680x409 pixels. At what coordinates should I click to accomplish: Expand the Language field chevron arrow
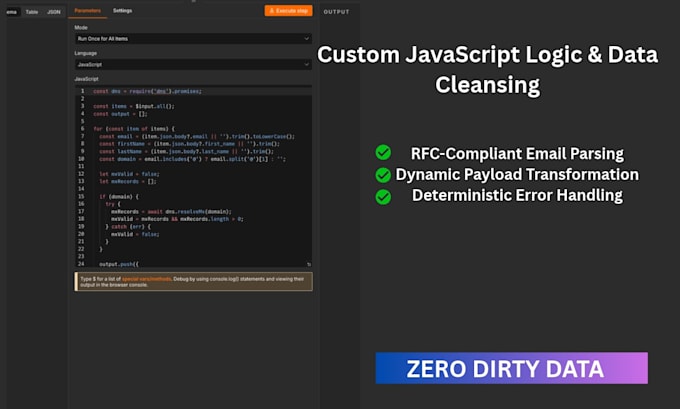(306, 64)
